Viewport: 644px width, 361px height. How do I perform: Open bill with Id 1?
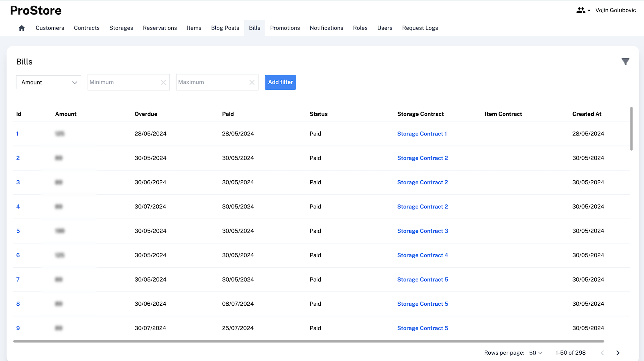click(x=17, y=134)
